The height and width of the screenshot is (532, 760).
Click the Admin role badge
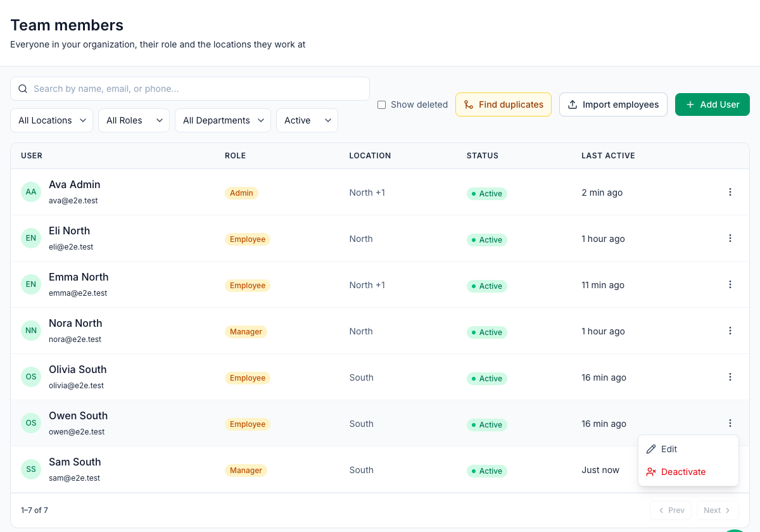point(241,193)
